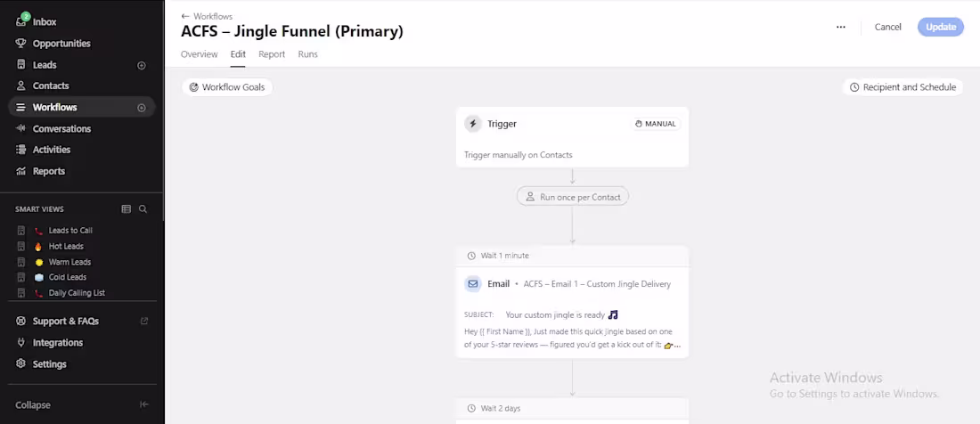Click the Inbox tray icon with badge

(x=21, y=22)
